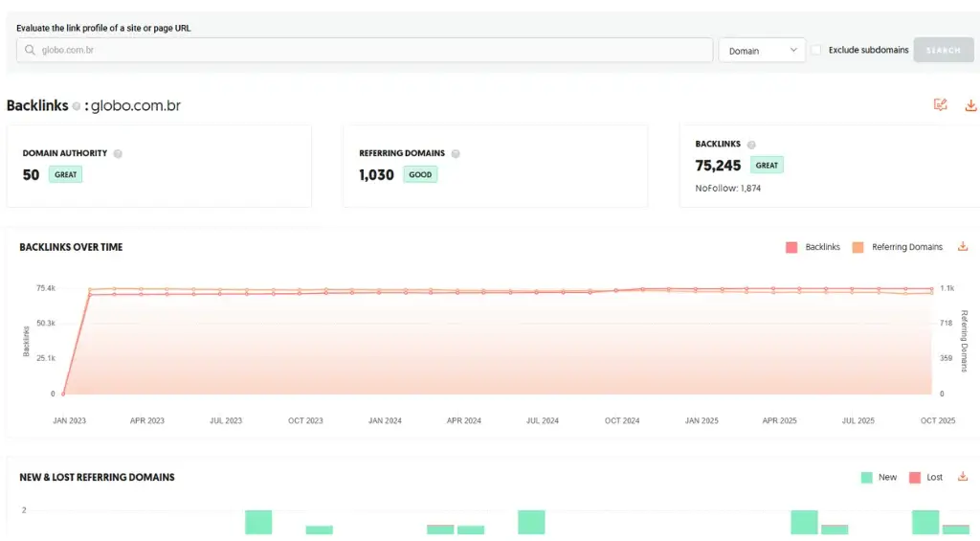The image size is (980, 541).
Task: Download the Backlinks Over Time chart
Action: click(x=963, y=247)
